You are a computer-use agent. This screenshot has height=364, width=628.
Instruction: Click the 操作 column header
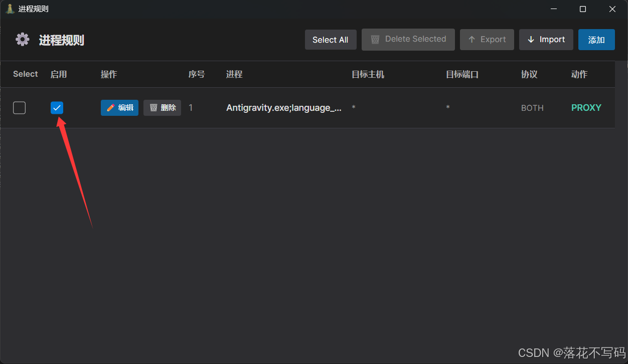[109, 74]
